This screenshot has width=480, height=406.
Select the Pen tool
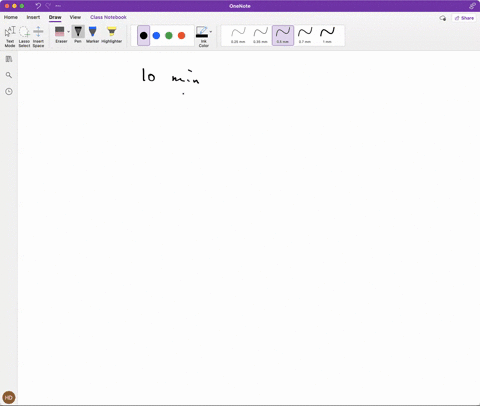point(78,34)
